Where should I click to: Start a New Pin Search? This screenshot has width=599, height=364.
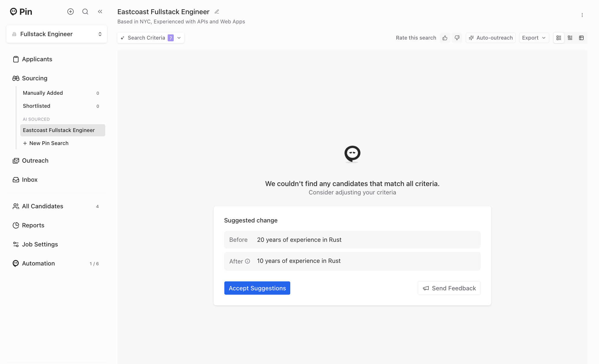point(49,143)
